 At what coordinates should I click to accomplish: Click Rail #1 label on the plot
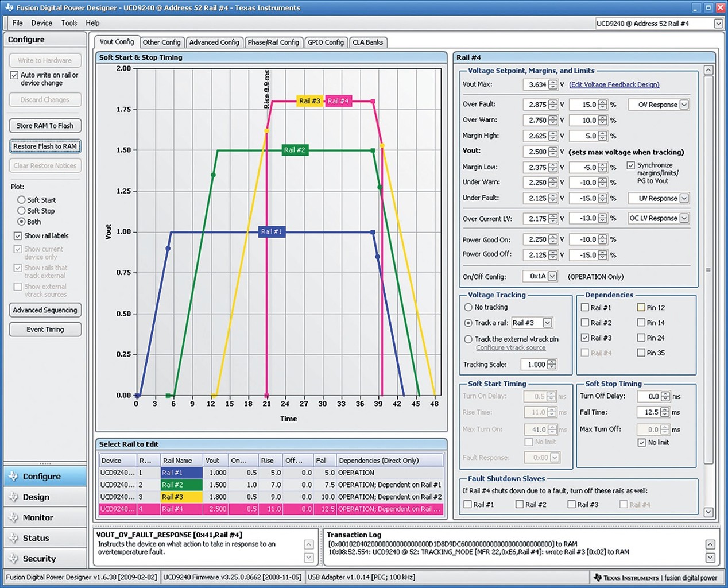(271, 232)
